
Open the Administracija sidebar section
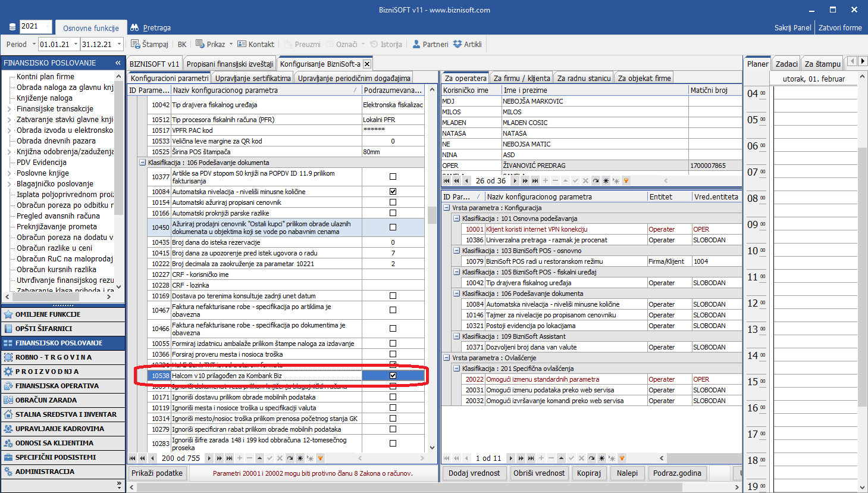[x=45, y=472]
